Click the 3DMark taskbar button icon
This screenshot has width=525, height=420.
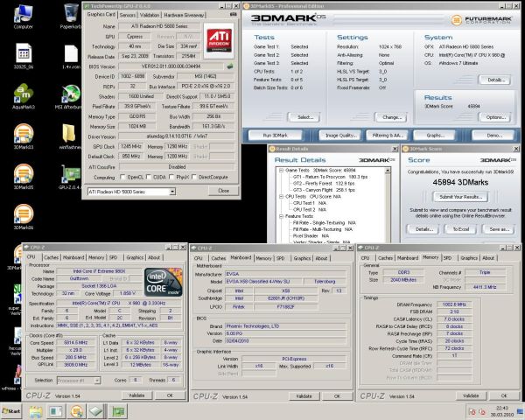(77, 411)
